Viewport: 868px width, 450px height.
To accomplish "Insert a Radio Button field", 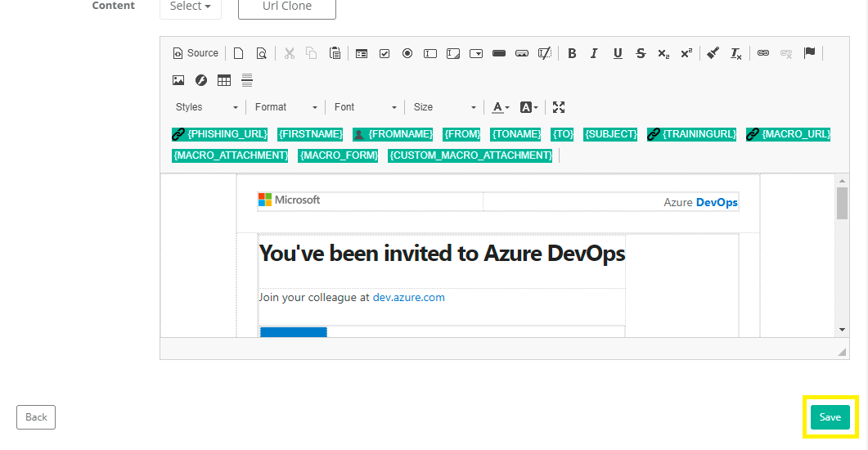I will click(x=407, y=53).
